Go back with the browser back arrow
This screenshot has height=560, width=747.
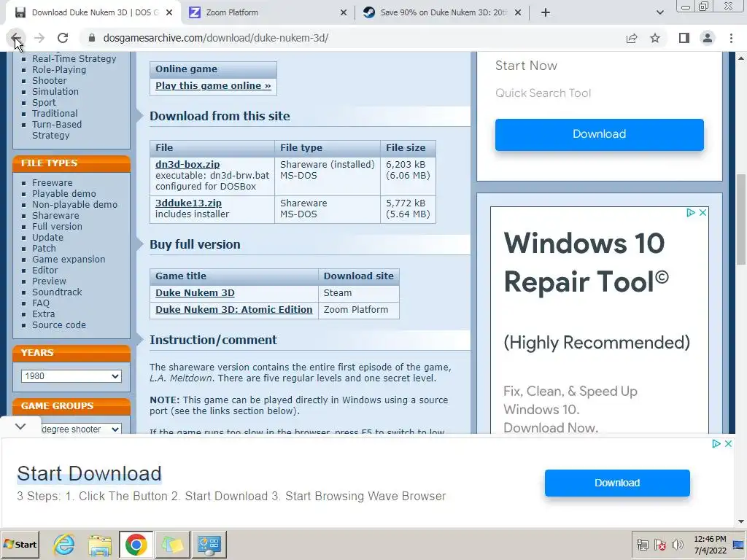(x=15, y=38)
